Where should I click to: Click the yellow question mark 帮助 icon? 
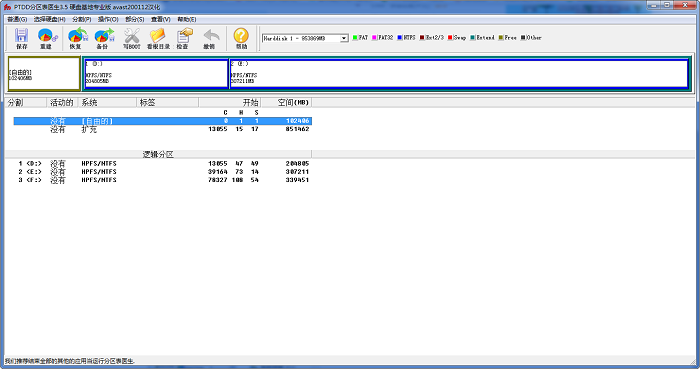tap(241, 36)
